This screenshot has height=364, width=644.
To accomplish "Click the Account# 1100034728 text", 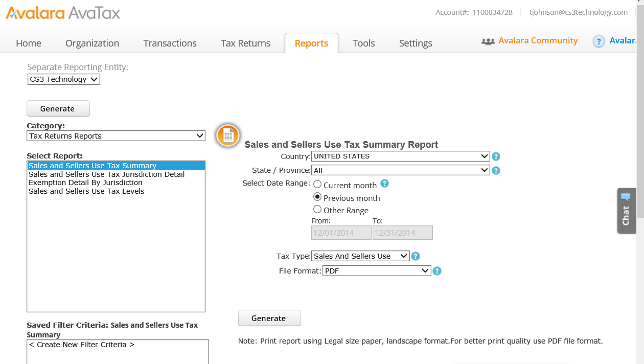I will point(474,12).
